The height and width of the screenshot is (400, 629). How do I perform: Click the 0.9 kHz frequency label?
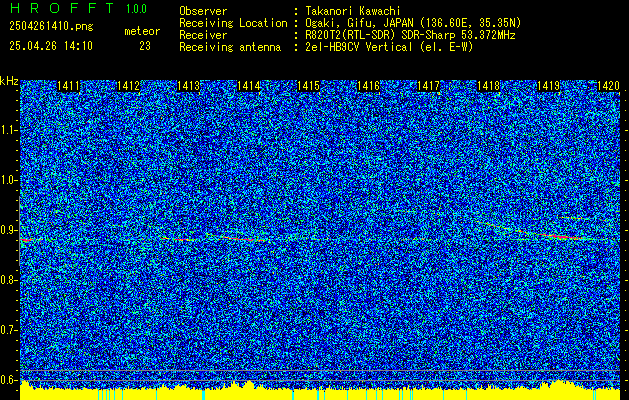click(8, 230)
